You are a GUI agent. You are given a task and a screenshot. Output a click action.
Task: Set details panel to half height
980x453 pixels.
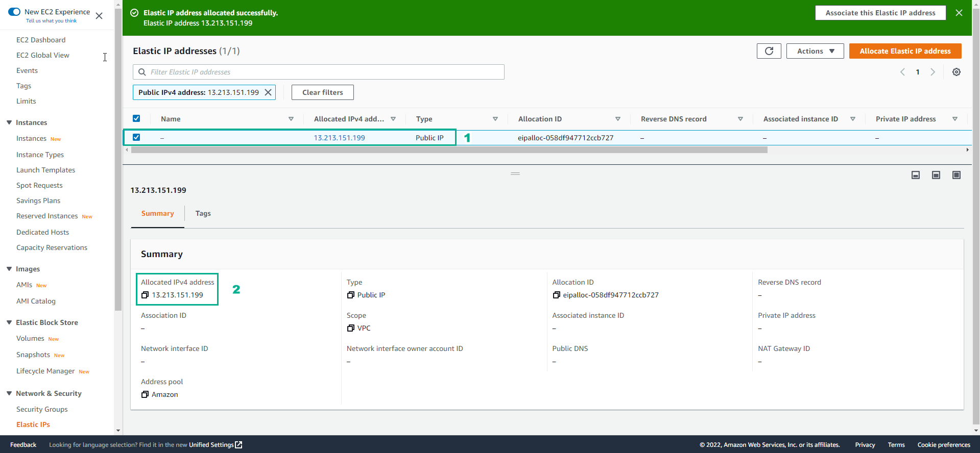(x=936, y=175)
